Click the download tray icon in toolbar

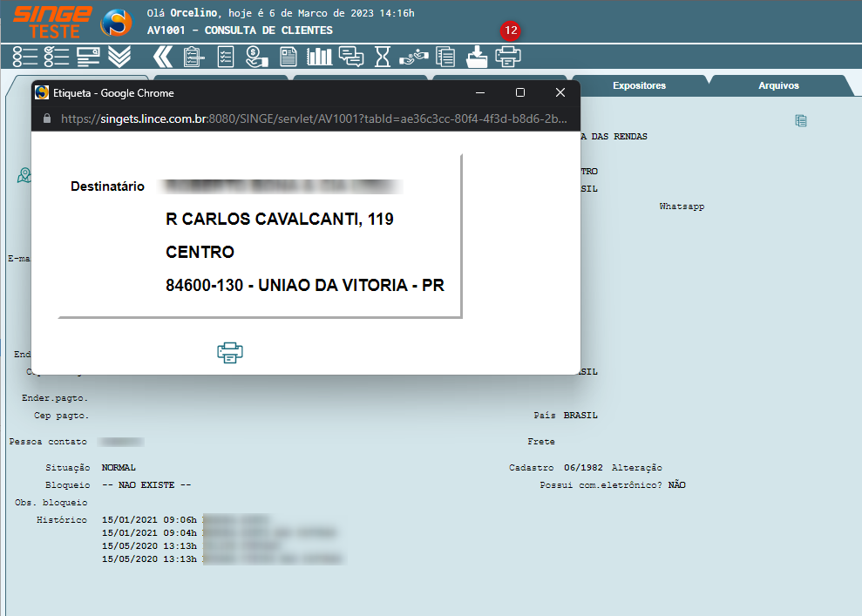(x=477, y=58)
